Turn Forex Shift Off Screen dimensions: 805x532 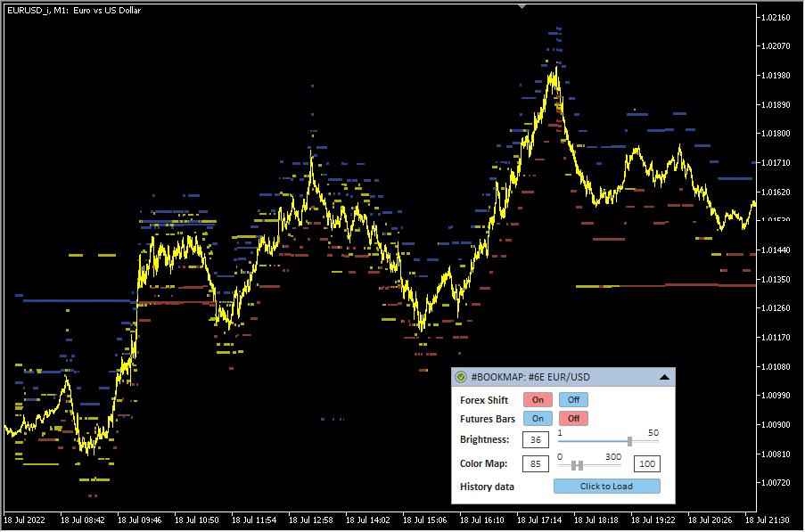coord(573,400)
